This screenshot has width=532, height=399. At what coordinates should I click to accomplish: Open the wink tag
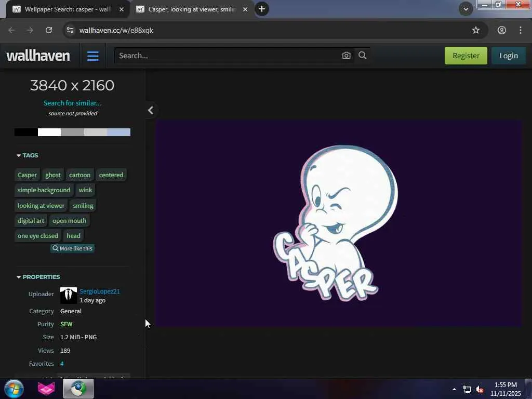coord(86,190)
